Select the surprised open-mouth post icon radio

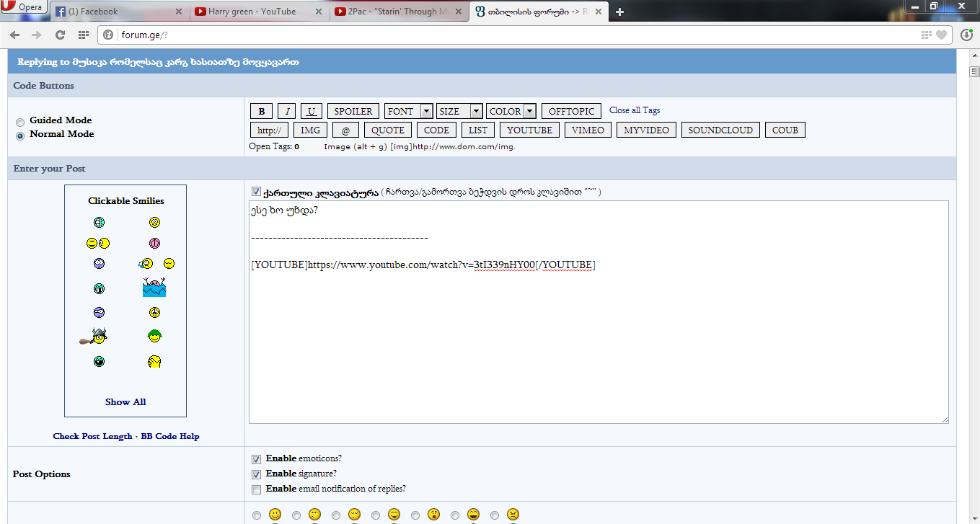[x=415, y=515]
